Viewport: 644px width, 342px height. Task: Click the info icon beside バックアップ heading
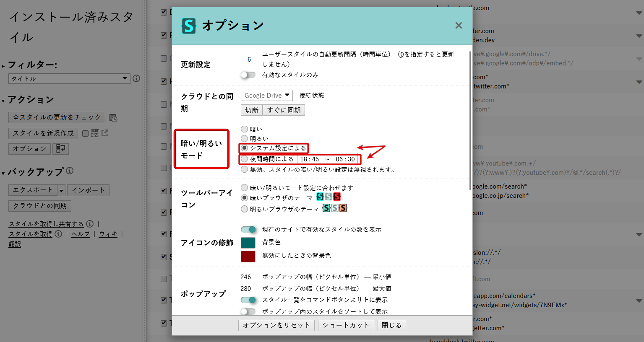(x=70, y=171)
